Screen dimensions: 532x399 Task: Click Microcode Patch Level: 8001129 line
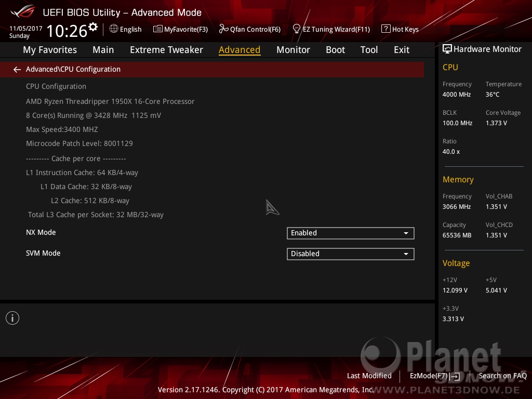pos(79,143)
